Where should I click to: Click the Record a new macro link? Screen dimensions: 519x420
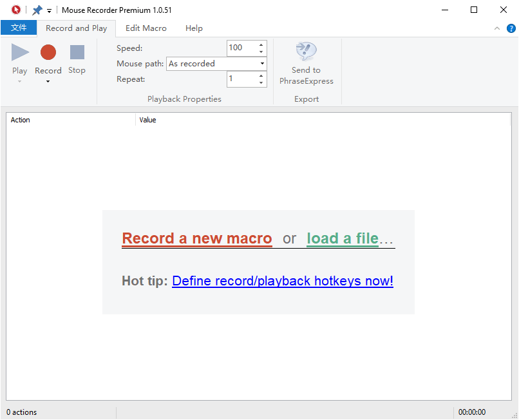tap(197, 238)
